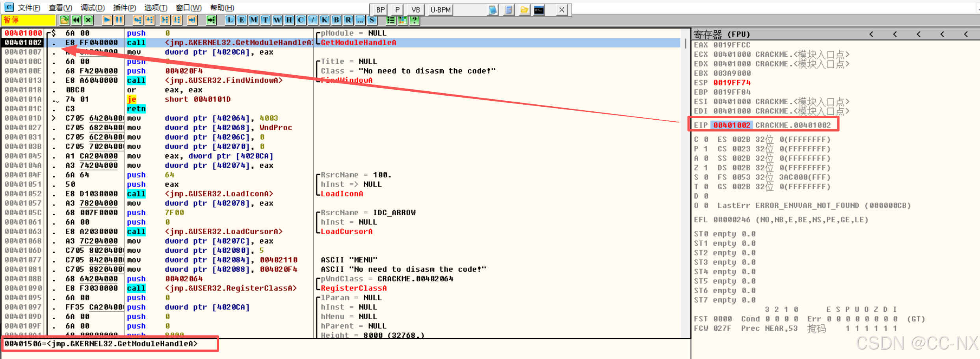Open Run trace with ellipsis icon
The height and width of the screenshot is (359, 980).
(x=360, y=20)
